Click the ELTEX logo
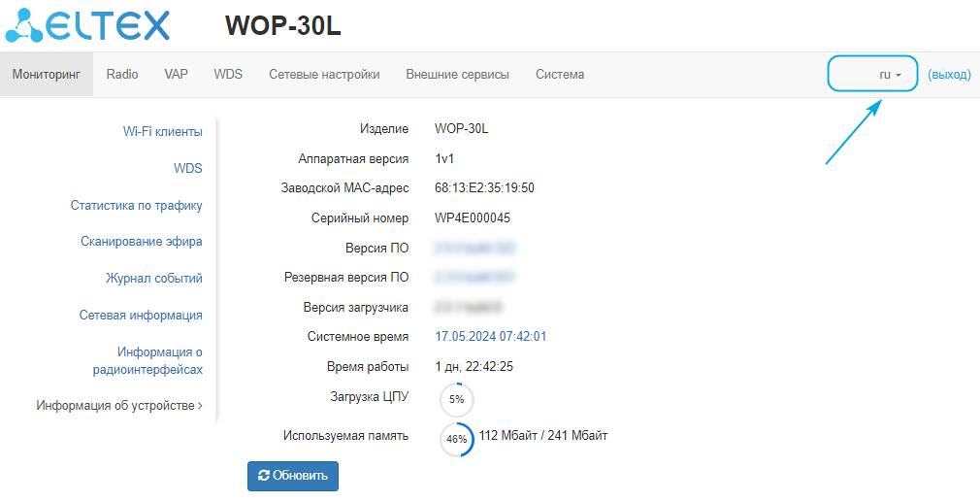This screenshot has width=980, height=502. (x=87, y=25)
